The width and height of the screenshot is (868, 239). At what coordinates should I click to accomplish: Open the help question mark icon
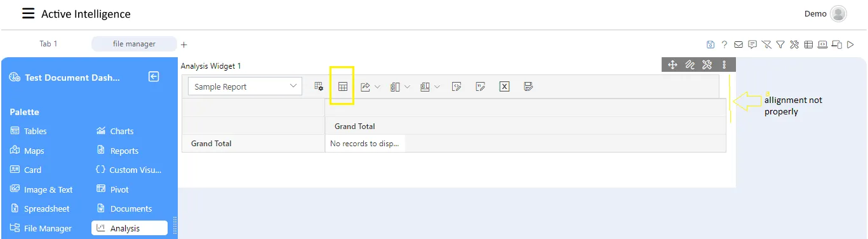[724, 44]
